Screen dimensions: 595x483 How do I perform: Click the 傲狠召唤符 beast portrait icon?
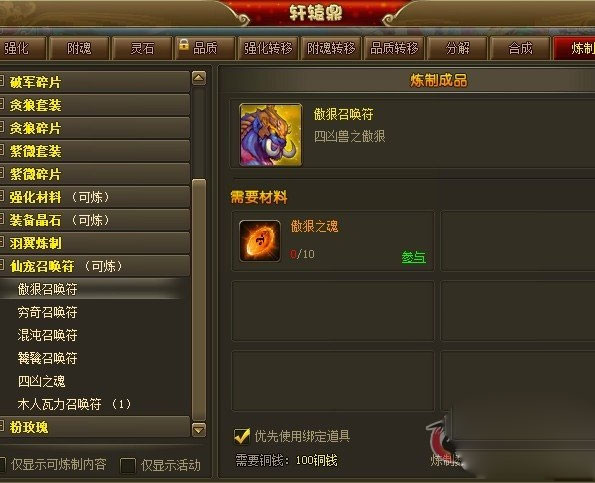click(x=271, y=135)
